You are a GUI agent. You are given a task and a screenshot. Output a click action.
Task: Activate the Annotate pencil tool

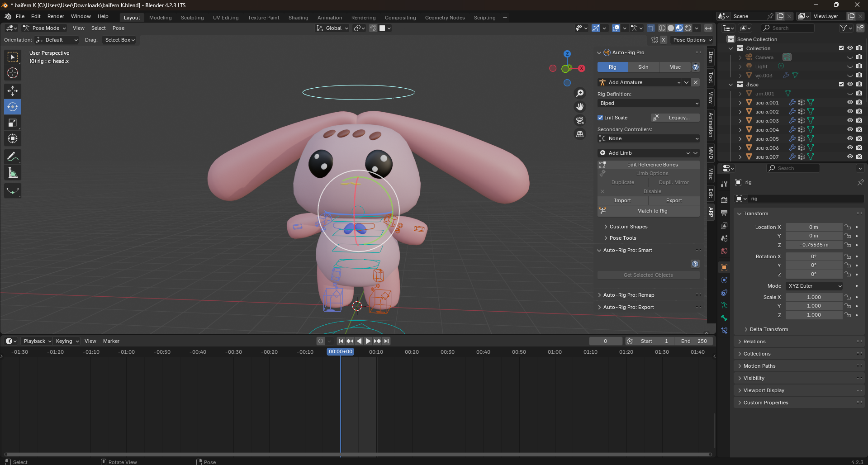pos(13,157)
